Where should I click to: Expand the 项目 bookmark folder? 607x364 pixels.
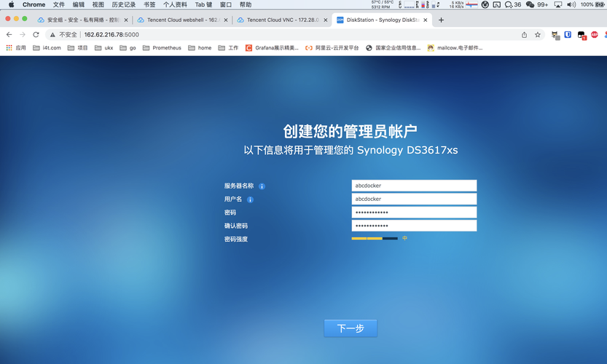pos(77,48)
